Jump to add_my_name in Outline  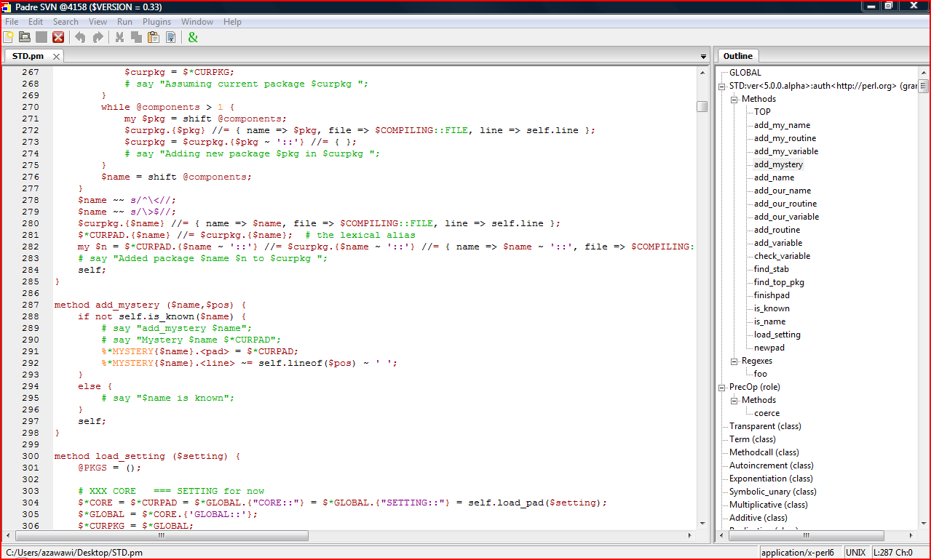pos(782,125)
